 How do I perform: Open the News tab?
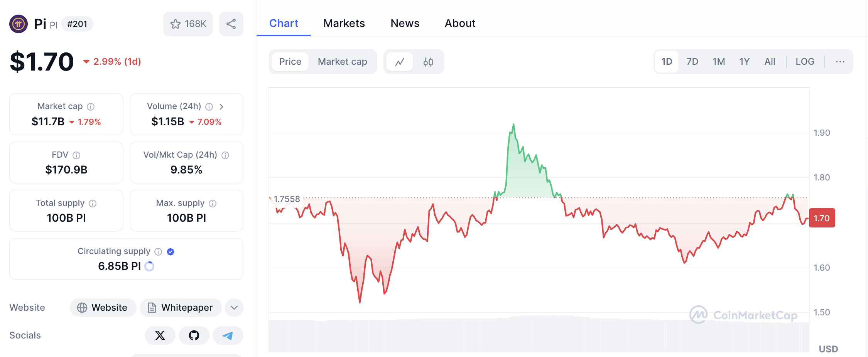click(x=405, y=24)
